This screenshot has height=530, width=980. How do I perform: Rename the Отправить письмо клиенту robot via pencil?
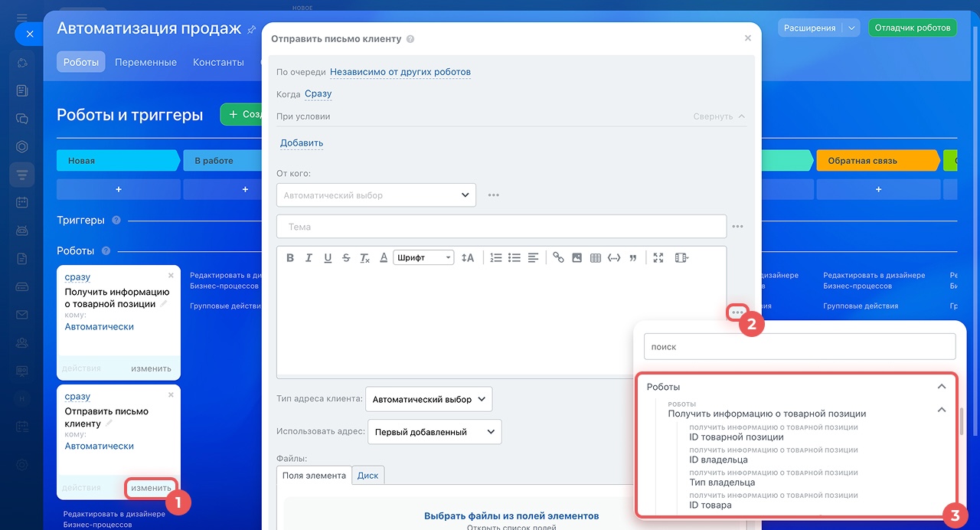[109, 423]
